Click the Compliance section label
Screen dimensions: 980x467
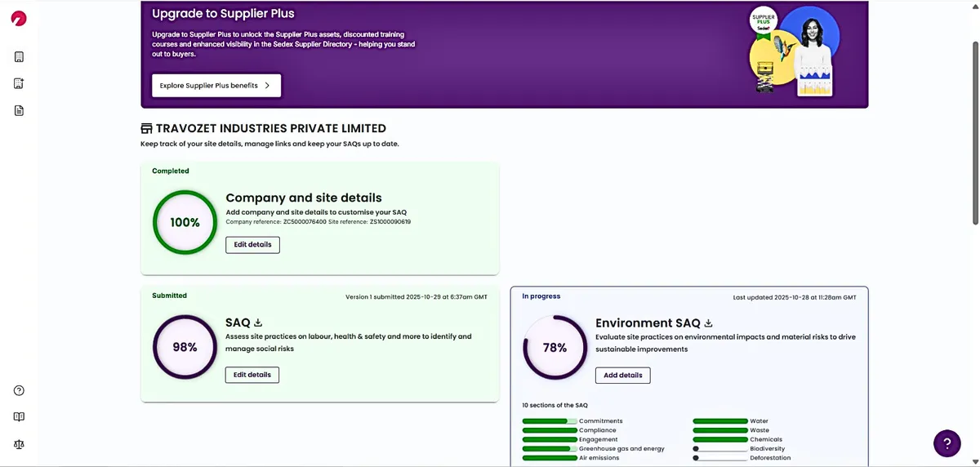coord(598,430)
